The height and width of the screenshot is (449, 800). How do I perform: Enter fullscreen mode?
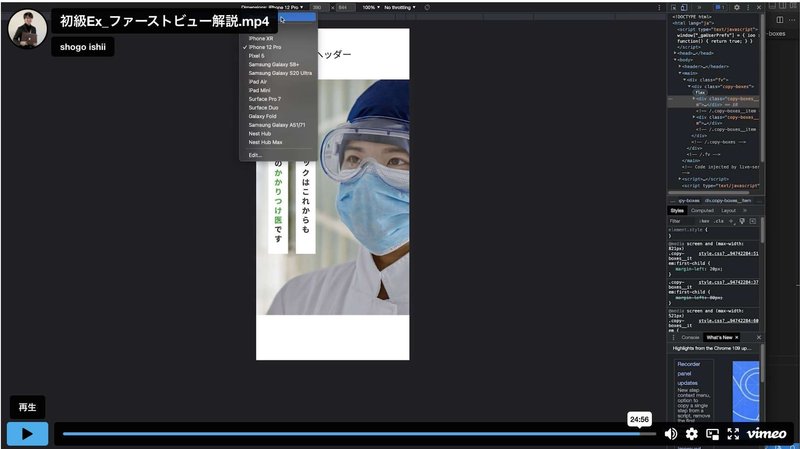[733, 434]
